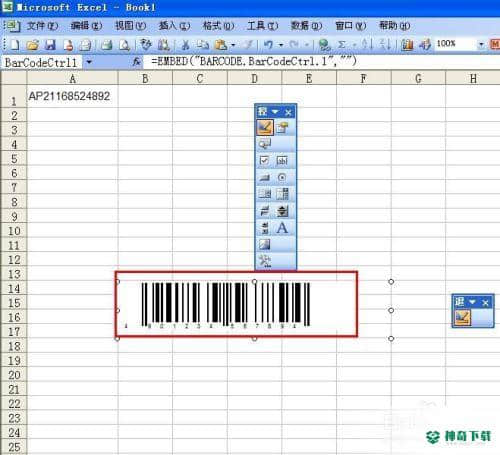Open the 数据 (Data) menu

[306, 26]
